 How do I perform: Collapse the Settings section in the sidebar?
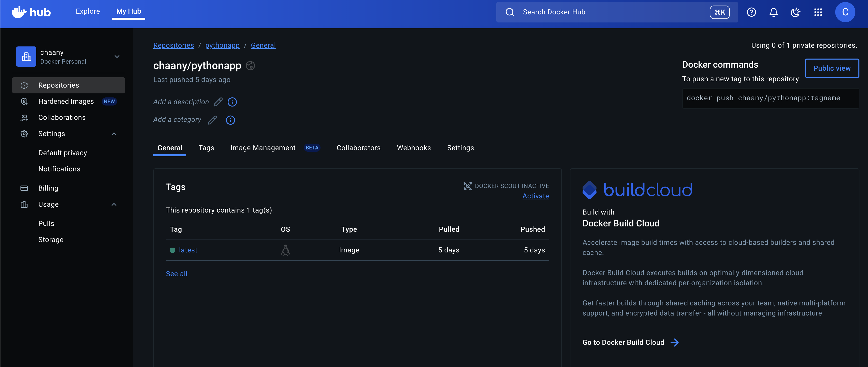pyautogui.click(x=114, y=134)
